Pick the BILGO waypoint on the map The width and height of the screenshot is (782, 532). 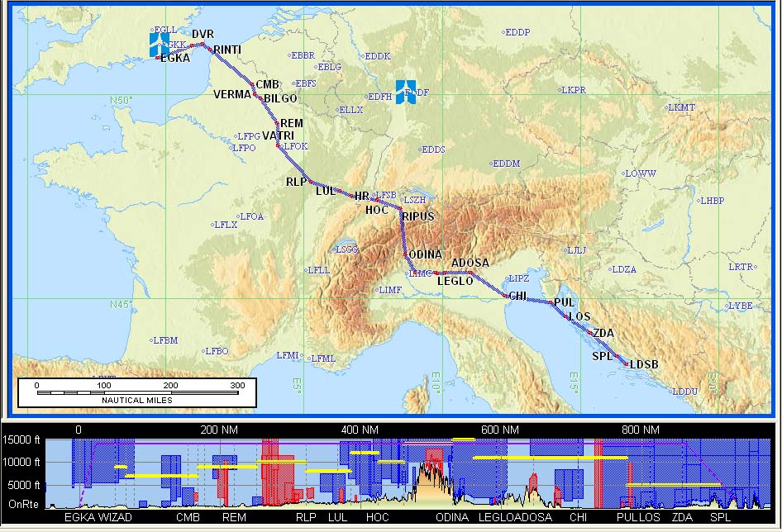click(280, 98)
